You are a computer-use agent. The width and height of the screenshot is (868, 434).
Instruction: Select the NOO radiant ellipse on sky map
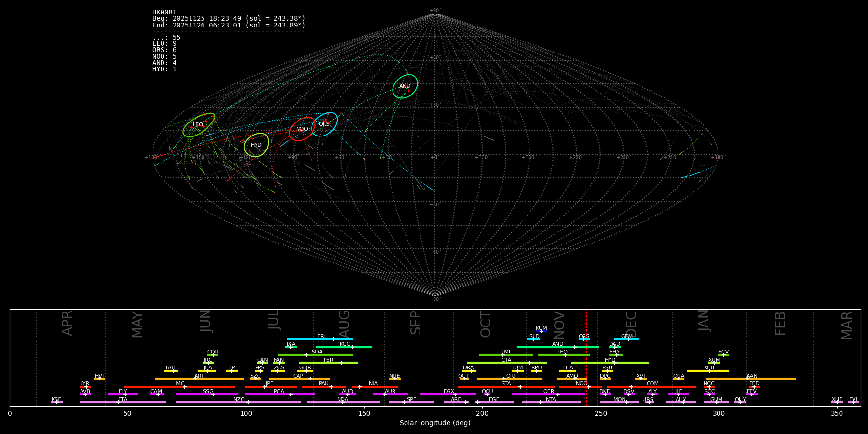coord(302,129)
